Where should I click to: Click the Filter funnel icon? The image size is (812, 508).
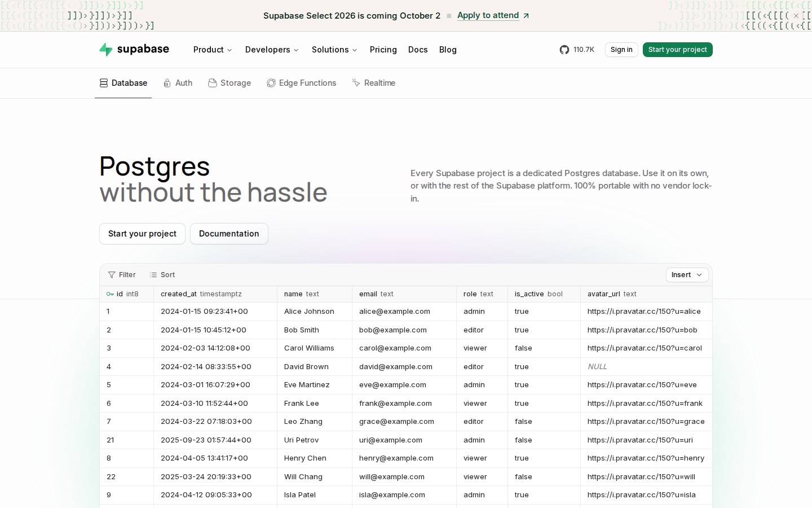(x=112, y=275)
